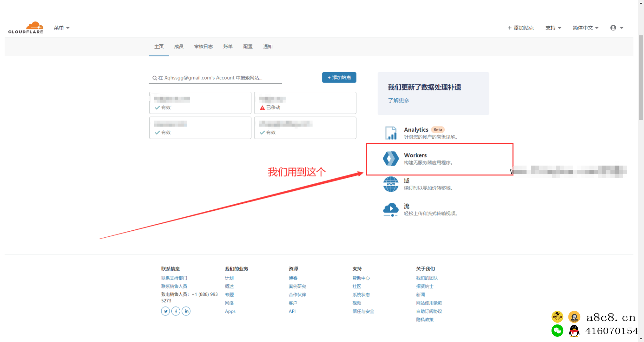
Task: Open 信任与安全 footer link
Action: (363, 311)
